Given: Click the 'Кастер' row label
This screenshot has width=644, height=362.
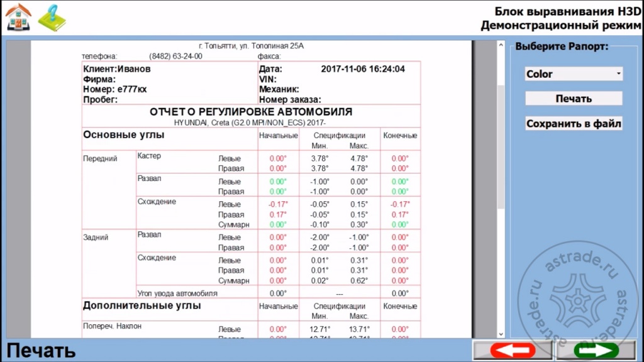Looking at the screenshot, I should [x=149, y=156].
